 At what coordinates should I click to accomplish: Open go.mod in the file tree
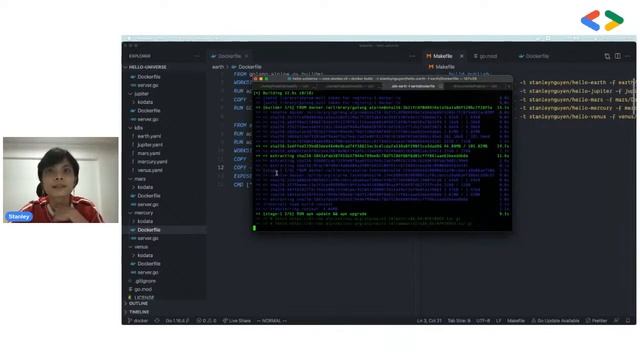tap(143, 289)
